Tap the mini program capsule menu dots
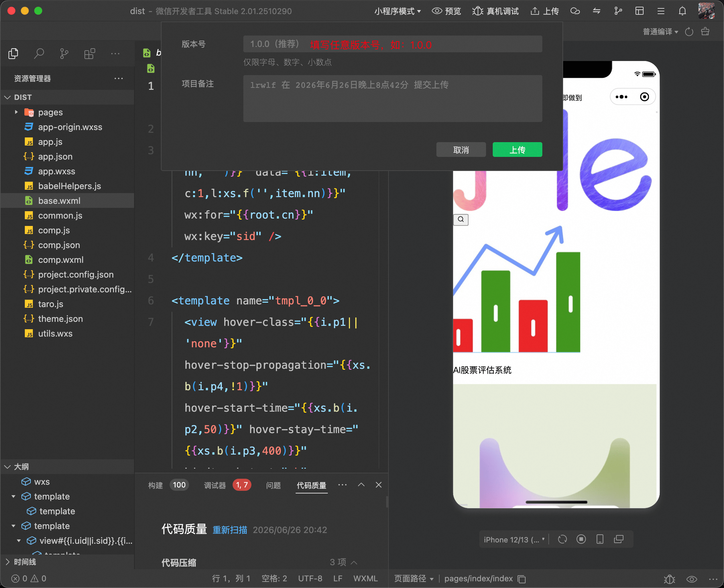724x588 pixels. point(621,97)
